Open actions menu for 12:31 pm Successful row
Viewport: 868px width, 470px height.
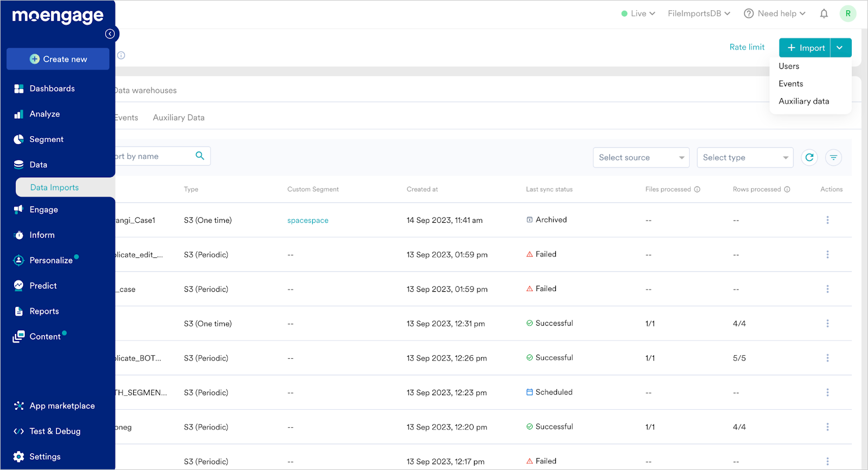pos(827,324)
